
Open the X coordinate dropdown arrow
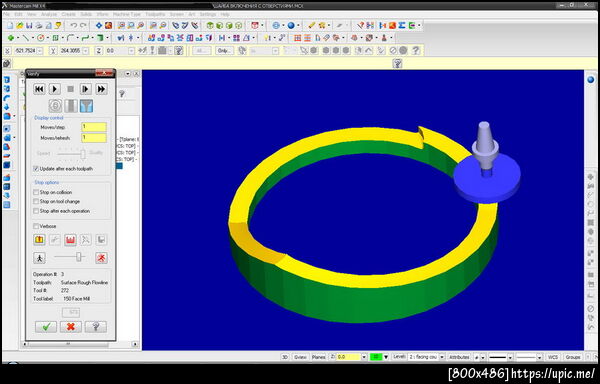tap(39, 50)
